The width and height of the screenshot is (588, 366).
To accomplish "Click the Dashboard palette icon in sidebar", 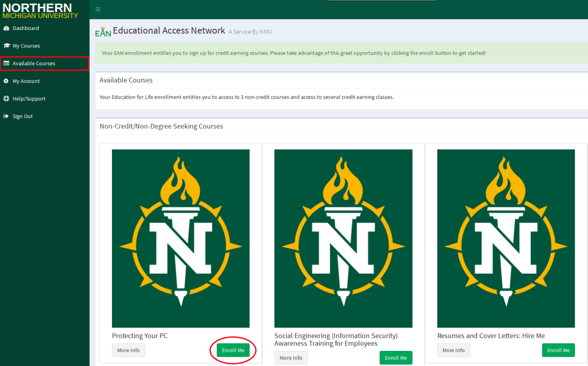I will (x=6, y=28).
